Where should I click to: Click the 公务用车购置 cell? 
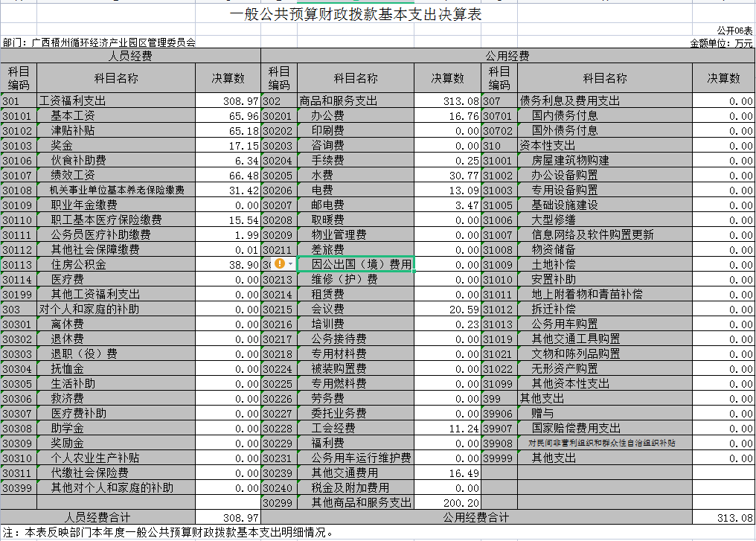point(605,324)
